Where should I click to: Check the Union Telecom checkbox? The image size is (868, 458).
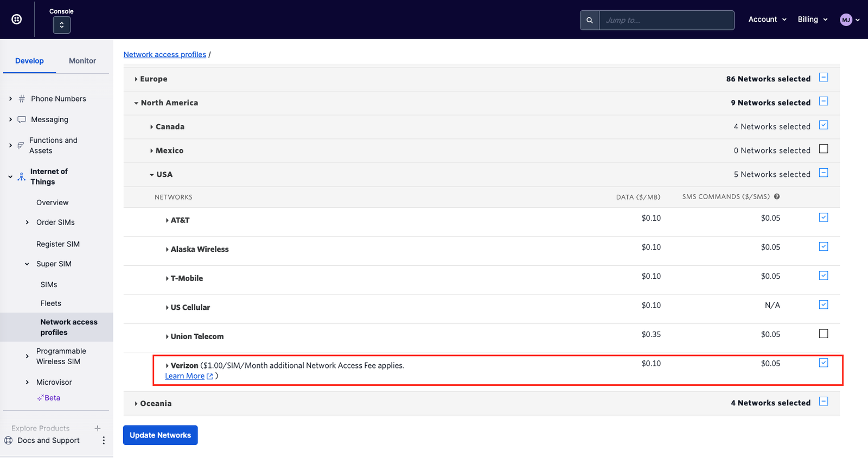[824, 334]
